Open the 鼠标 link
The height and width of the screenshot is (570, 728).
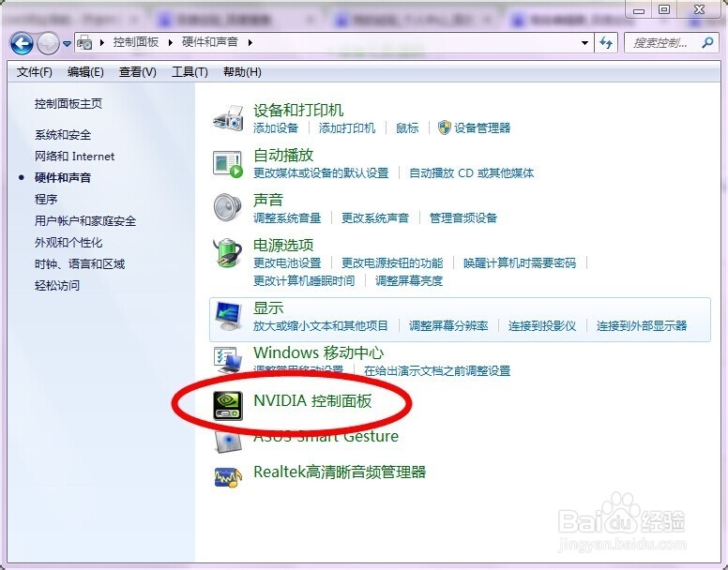(407, 128)
